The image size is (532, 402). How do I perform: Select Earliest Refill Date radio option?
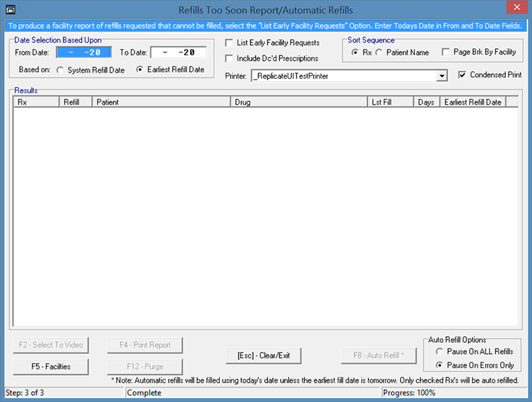tap(140, 70)
